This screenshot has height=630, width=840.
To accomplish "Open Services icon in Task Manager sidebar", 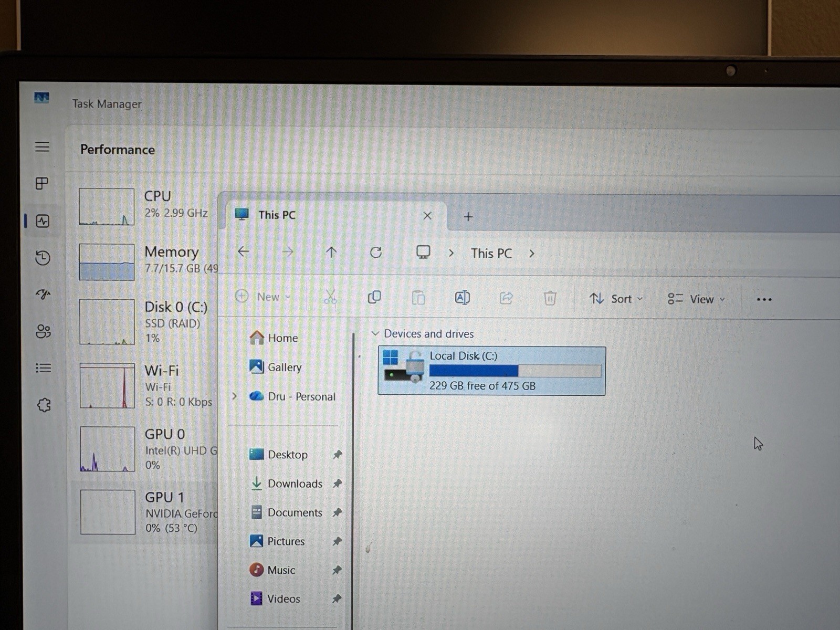I will 44,405.
